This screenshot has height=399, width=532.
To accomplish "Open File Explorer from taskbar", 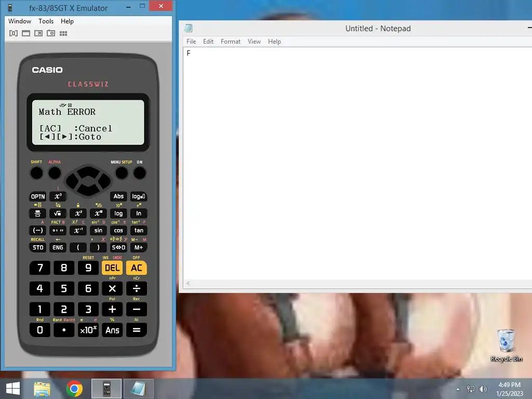I will 42,389.
